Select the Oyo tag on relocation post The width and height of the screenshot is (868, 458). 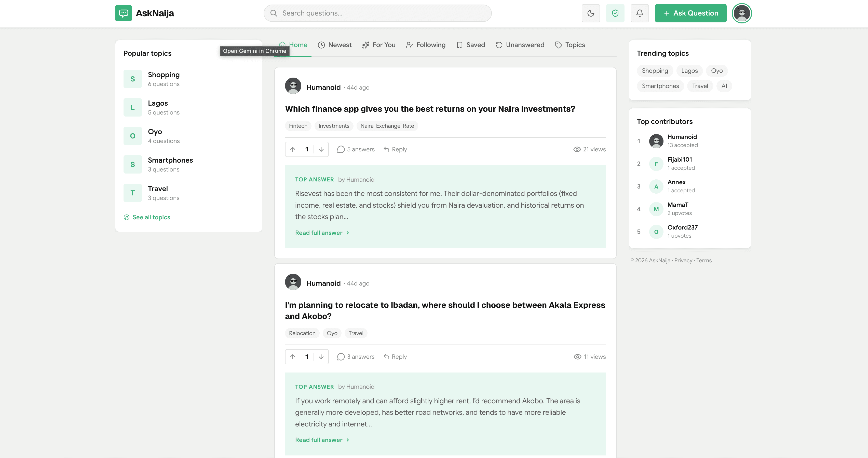[332, 333]
